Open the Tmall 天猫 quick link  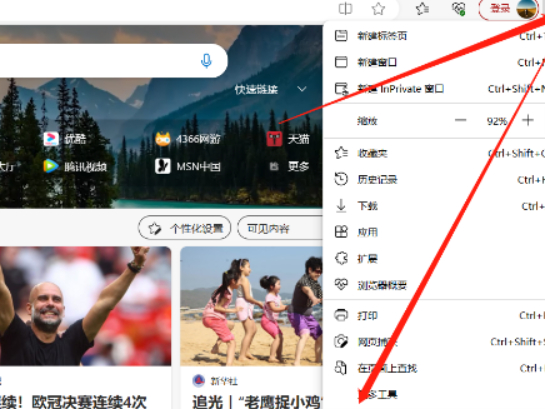point(288,139)
